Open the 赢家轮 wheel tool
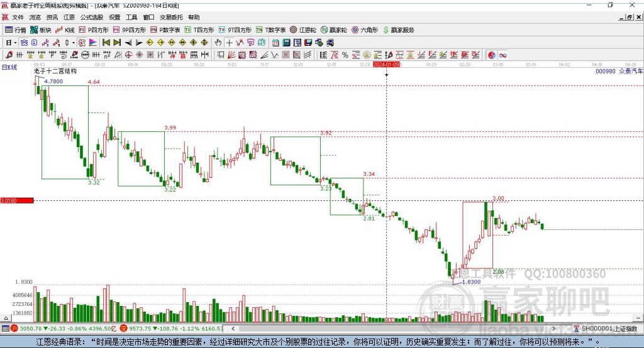This screenshot has width=644, height=348. (333, 30)
